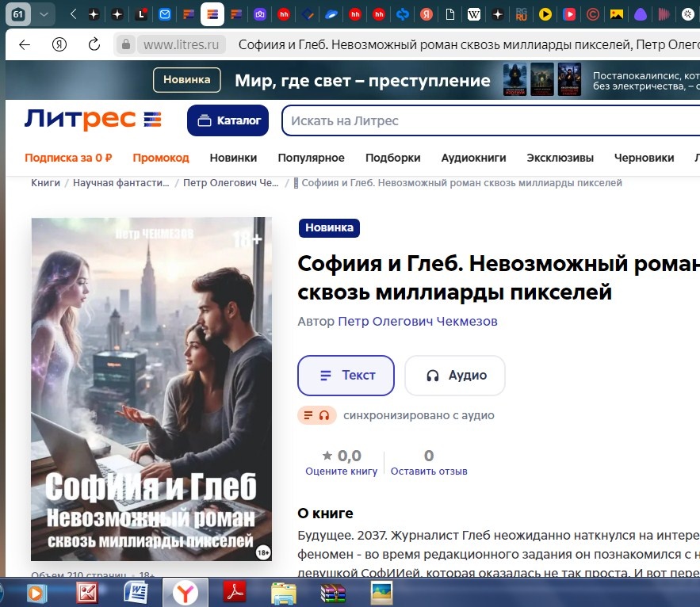This screenshot has width=700, height=607.
Task: Open the tab counter showing 61
Action: coord(18,14)
